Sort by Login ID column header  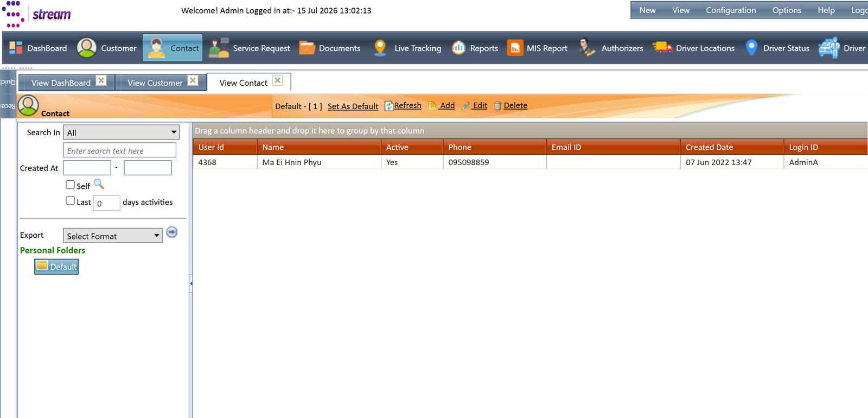(826, 147)
